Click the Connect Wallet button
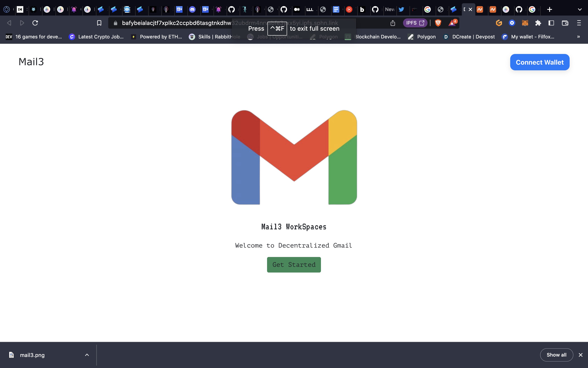This screenshot has width=588, height=368. pos(540,62)
